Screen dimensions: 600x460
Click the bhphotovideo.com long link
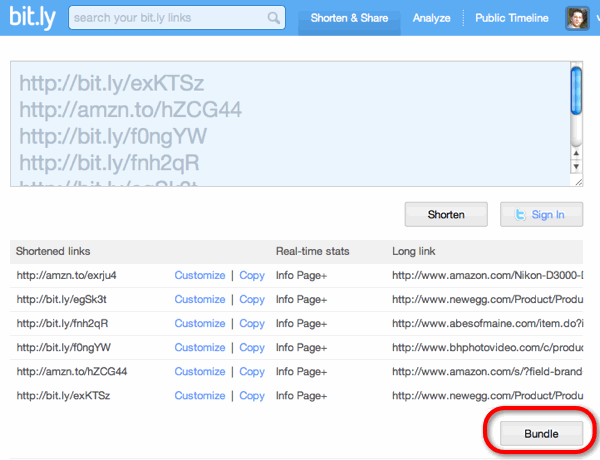pyautogui.click(x=487, y=347)
